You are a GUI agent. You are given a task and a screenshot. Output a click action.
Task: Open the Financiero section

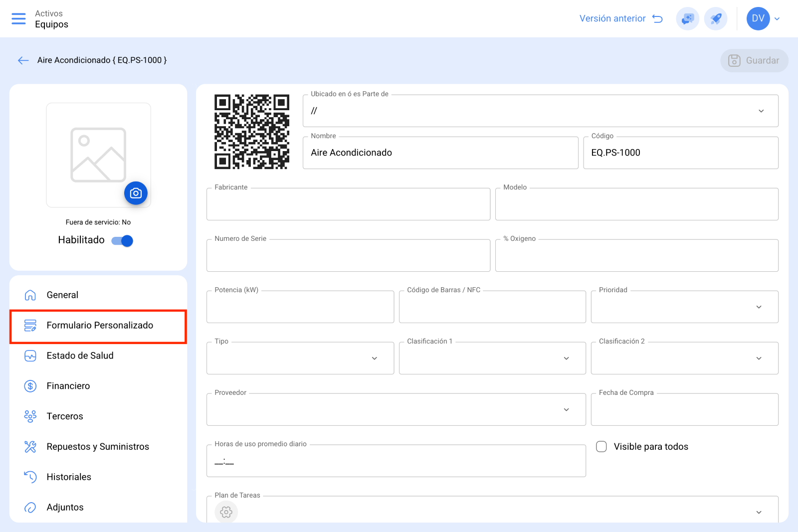tap(98, 386)
